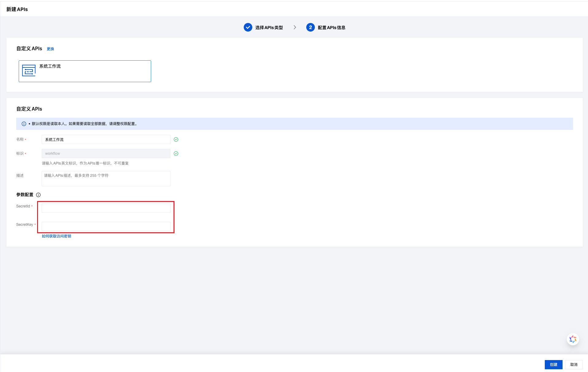Viewport: 588px width, 372px height.
Task: Focus the SecretId input field
Action: pyautogui.click(x=106, y=208)
